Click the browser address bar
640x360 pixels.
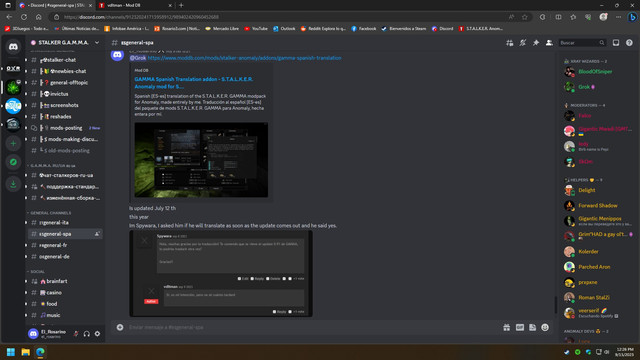point(282,17)
